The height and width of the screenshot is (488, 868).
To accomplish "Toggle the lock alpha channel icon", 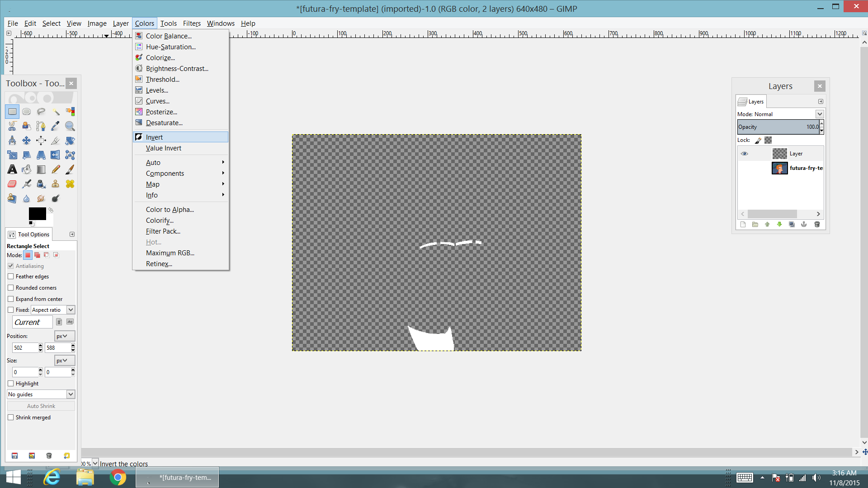I will coord(768,141).
